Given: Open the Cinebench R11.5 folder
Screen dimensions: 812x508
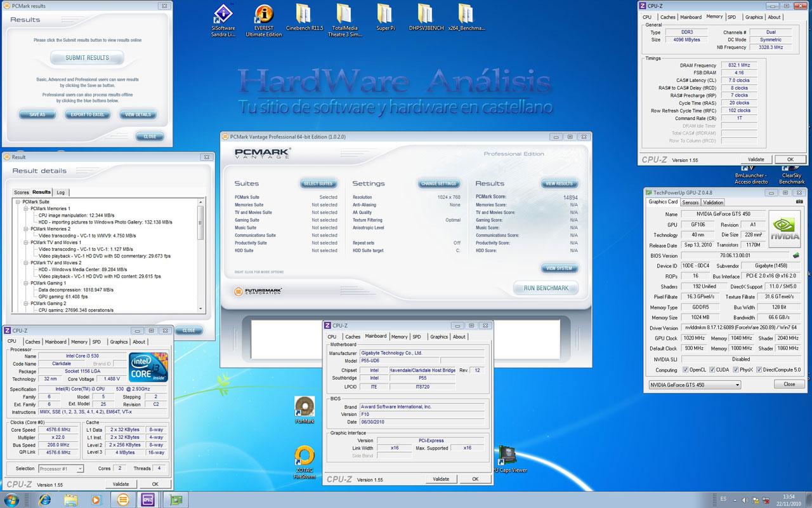Looking at the screenshot, I should (x=304, y=18).
